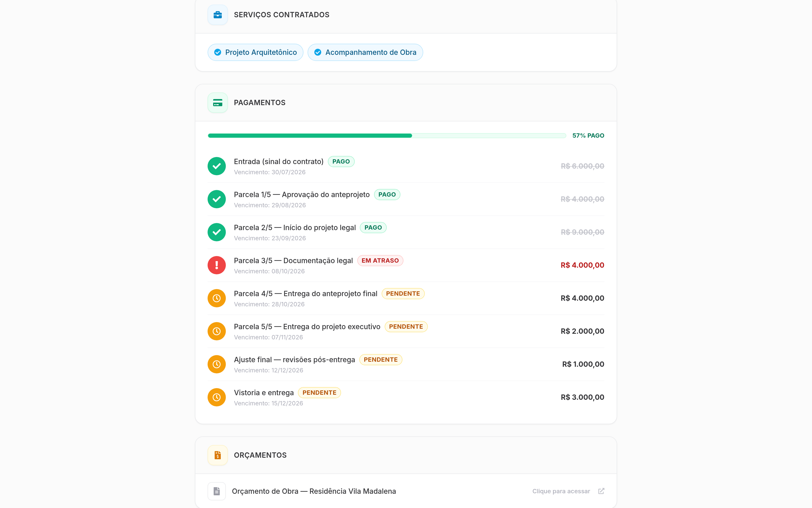The width and height of the screenshot is (812, 508).
Task: Click the R$ 1.000,00 amount
Action: tap(583, 364)
